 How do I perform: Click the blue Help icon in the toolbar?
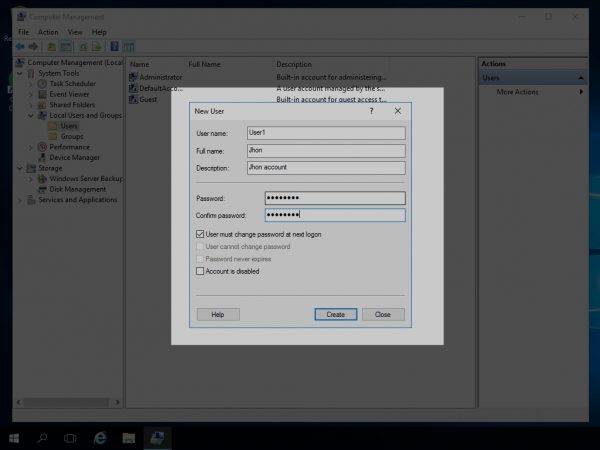click(x=114, y=46)
